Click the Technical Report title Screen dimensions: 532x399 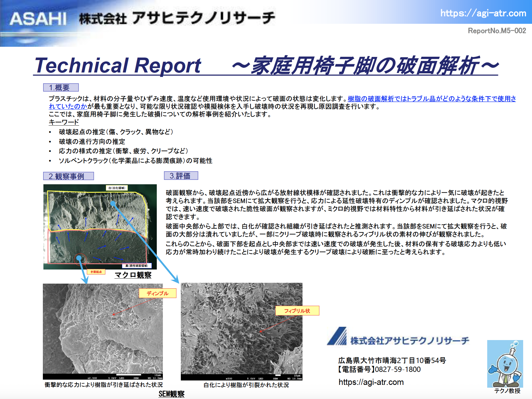[x=118, y=66]
